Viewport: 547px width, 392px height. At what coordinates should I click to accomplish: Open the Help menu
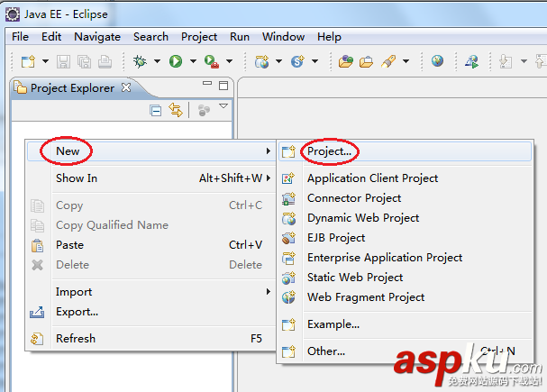pos(329,37)
